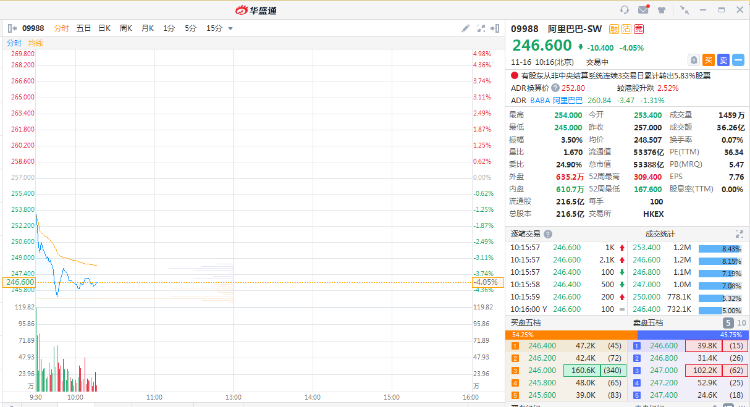This screenshot has height=407, width=750.
Task: Select the 分时 intraday chart tab
Action: click(x=61, y=29)
